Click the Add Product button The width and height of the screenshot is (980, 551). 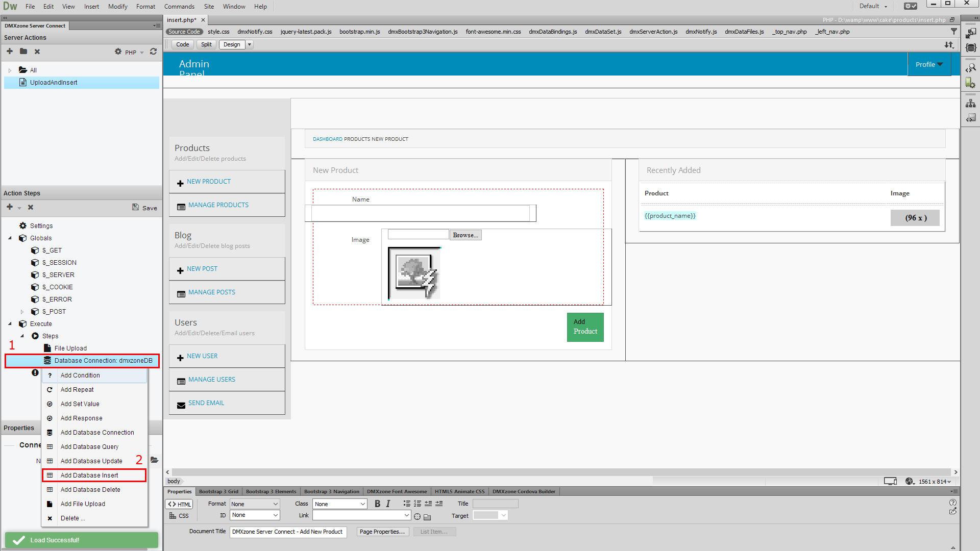(585, 327)
